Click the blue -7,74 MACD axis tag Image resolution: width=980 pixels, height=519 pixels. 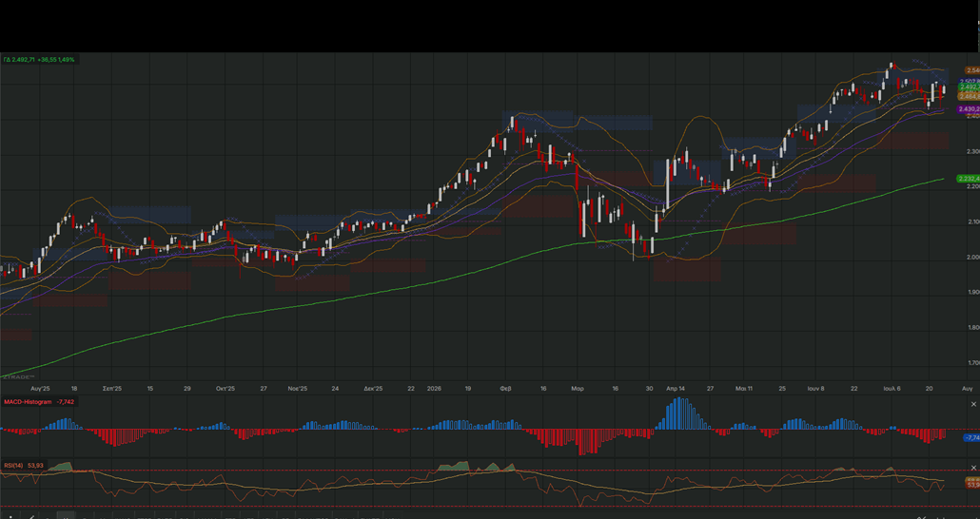pyautogui.click(x=971, y=438)
